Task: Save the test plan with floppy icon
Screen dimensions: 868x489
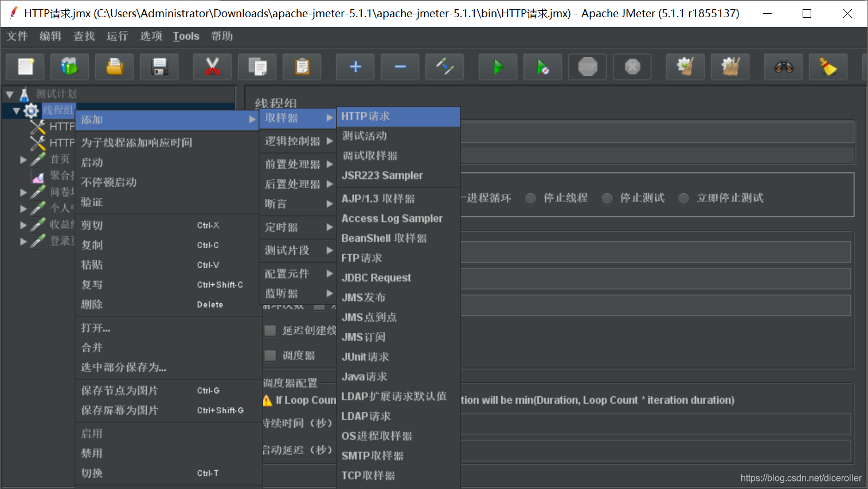Action: tap(159, 66)
